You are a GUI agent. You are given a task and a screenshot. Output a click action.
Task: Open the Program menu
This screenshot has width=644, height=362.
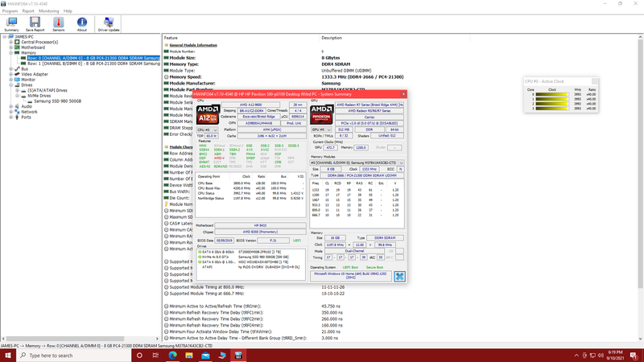coord(10,11)
